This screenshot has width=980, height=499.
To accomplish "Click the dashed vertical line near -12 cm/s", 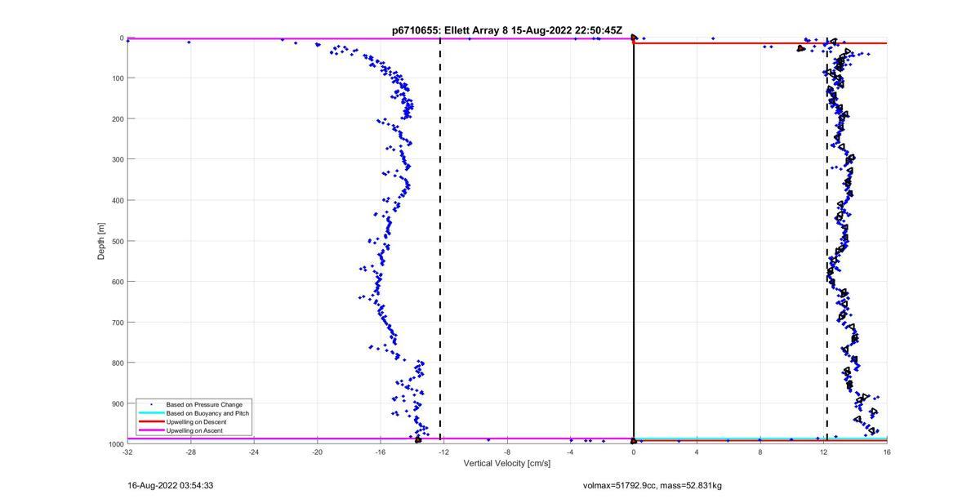I will click(x=440, y=241).
